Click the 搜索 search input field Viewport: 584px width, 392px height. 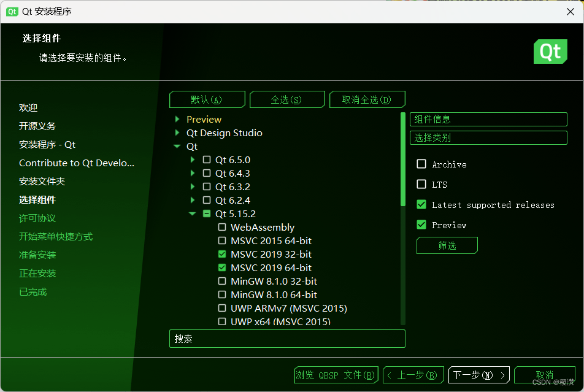pyautogui.click(x=287, y=339)
